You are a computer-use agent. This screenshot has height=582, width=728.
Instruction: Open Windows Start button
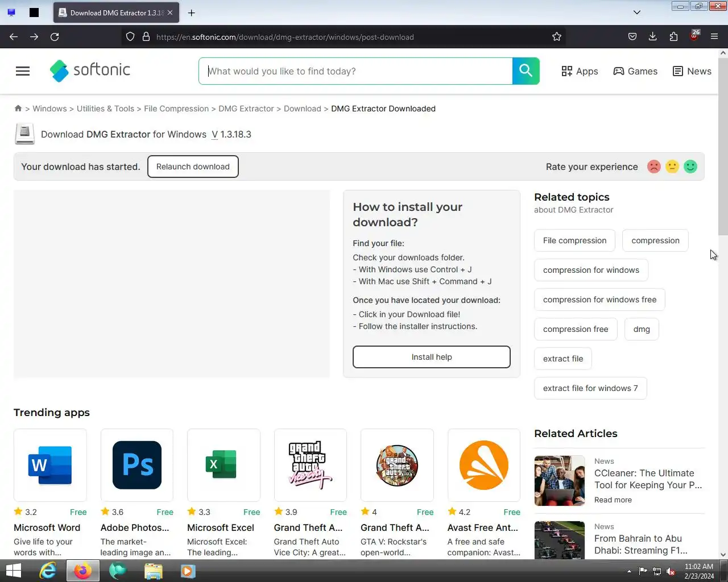[x=13, y=571]
